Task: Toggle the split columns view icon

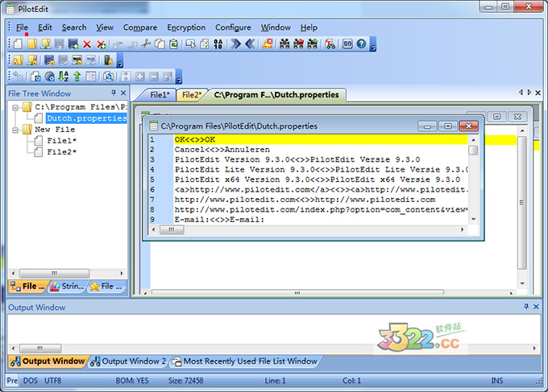Action: click(x=91, y=76)
